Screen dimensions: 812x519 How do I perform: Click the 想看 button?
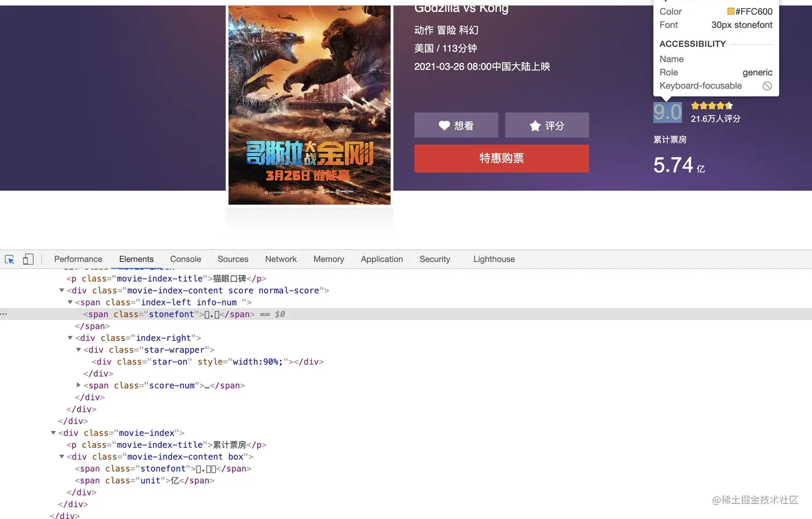[456, 125]
